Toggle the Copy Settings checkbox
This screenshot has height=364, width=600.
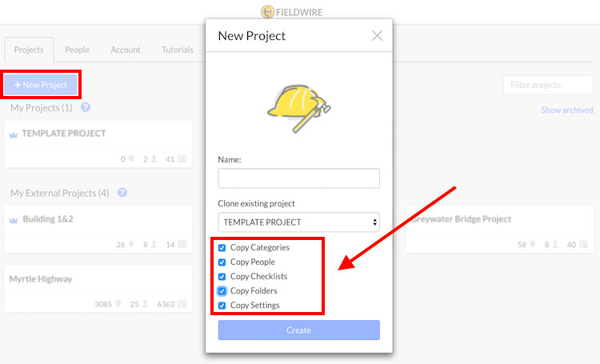(222, 306)
